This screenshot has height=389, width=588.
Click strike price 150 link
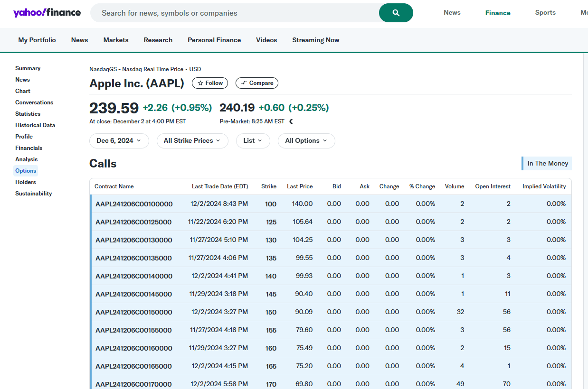pyautogui.click(x=271, y=312)
